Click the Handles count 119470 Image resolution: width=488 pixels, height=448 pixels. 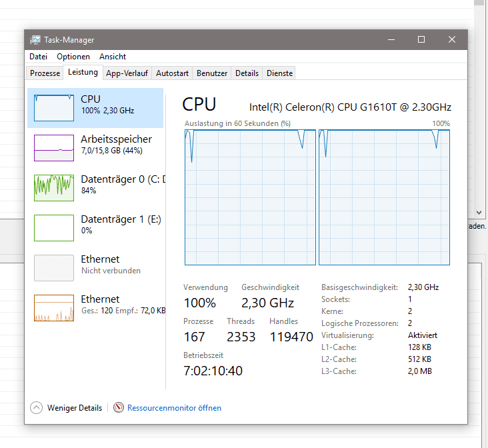pyautogui.click(x=291, y=337)
